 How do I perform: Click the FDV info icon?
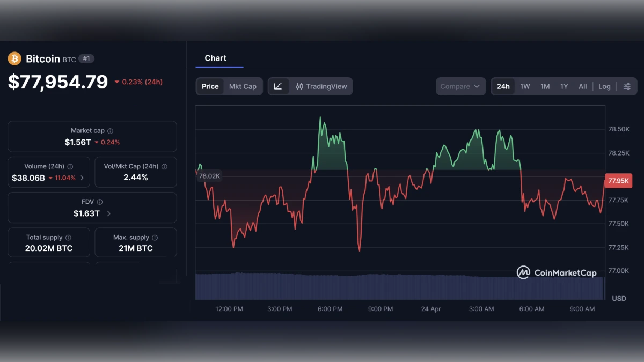coord(100,202)
